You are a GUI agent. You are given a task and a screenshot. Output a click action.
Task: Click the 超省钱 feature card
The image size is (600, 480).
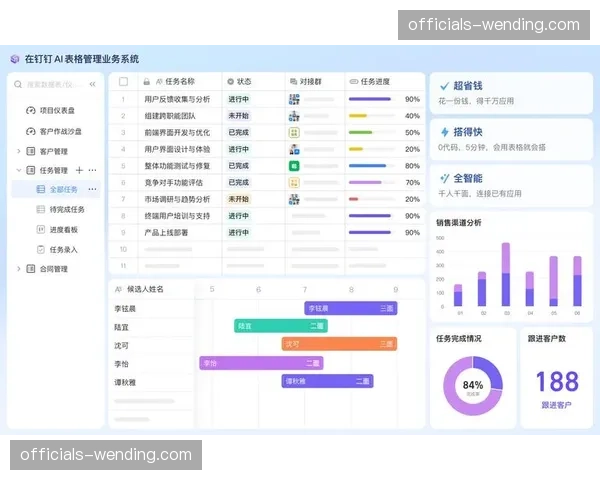coord(511,93)
